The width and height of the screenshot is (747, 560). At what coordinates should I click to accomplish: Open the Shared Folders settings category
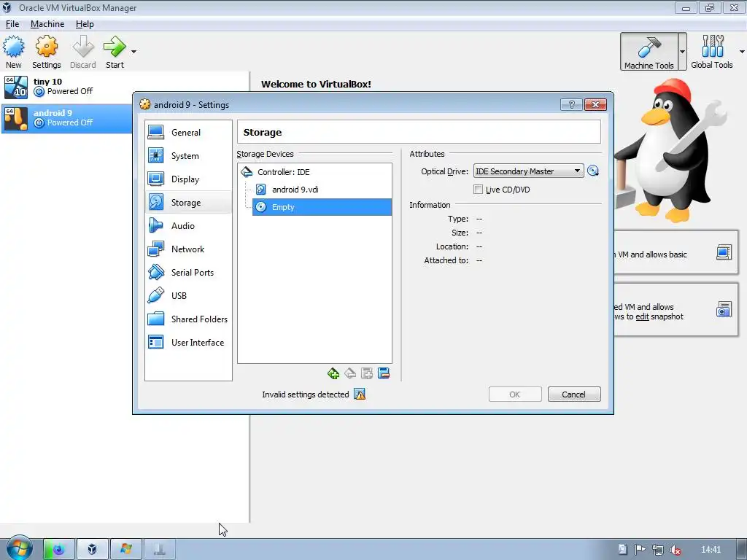188,319
